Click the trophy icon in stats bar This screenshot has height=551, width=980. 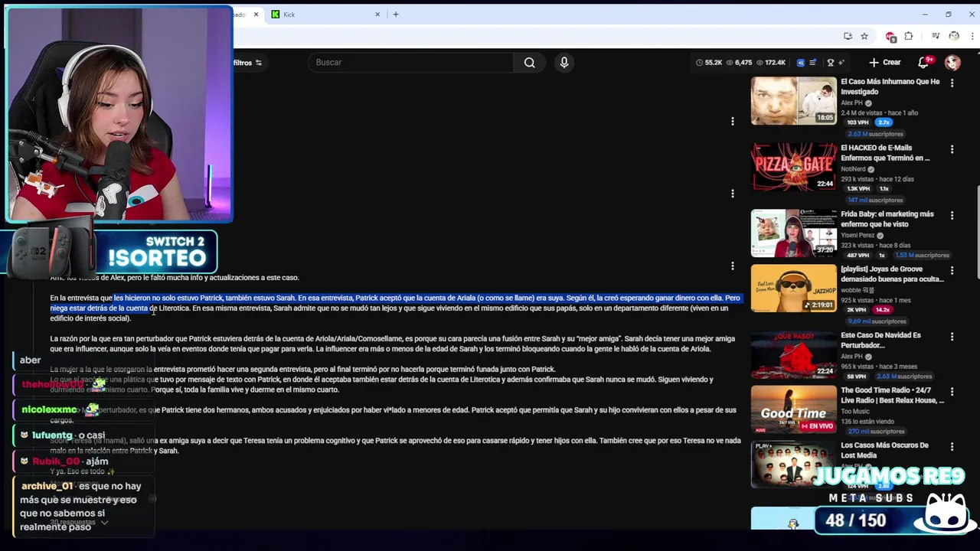(x=830, y=63)
